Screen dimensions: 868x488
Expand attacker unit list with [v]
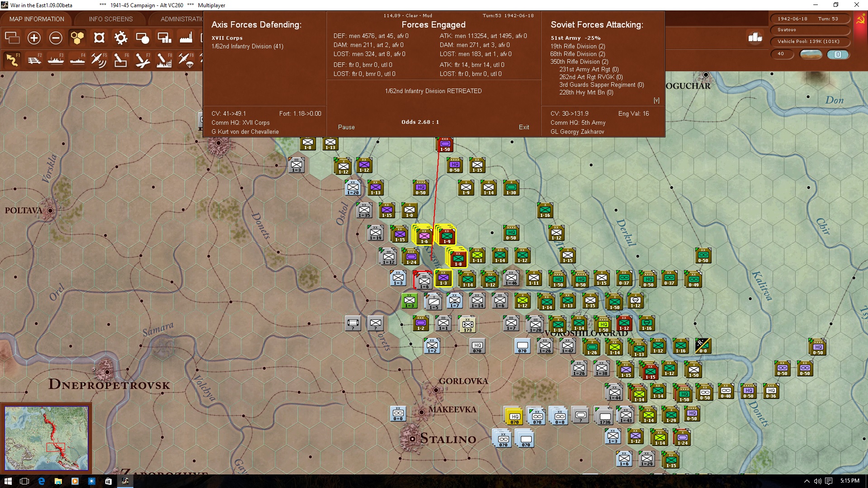[x=656, y=100]
